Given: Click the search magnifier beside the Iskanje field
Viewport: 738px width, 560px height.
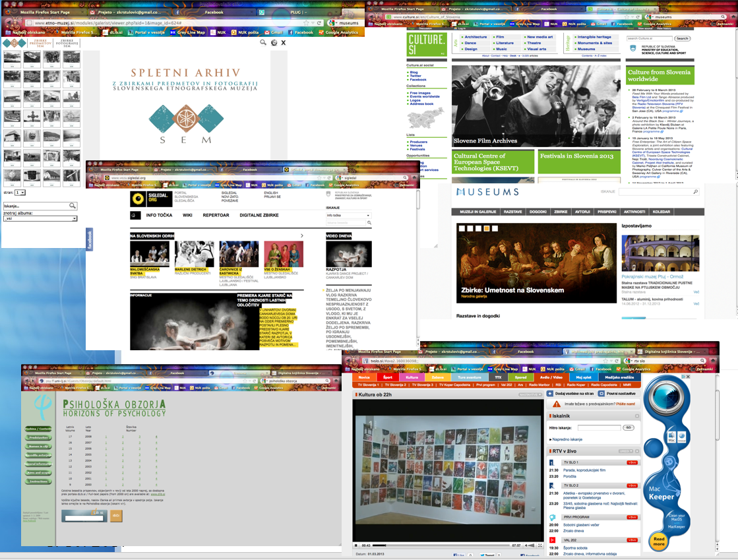Looking at the screenshot, I should 73,206.
